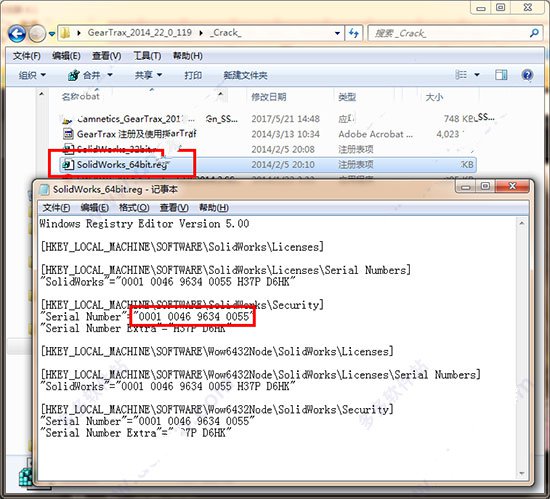Expand the 合并 dropdown arrow
This screenshot has width=550, height=499.
(109, 75)
